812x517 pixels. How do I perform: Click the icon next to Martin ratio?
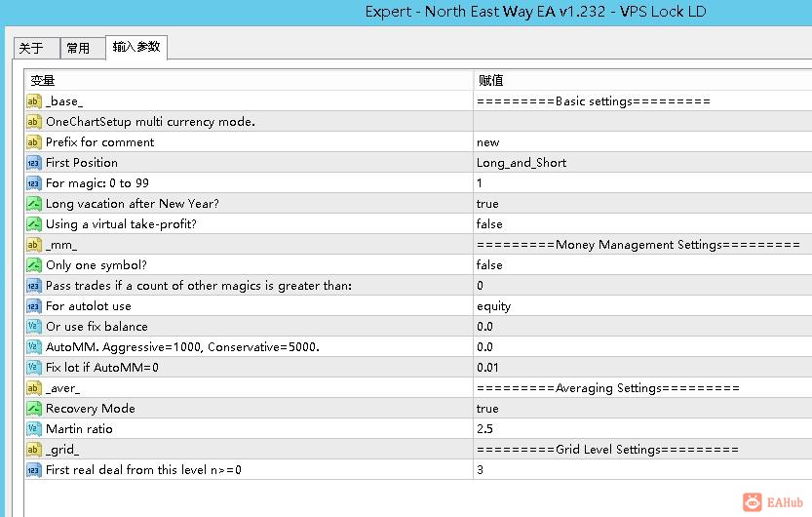pos(34,429)
